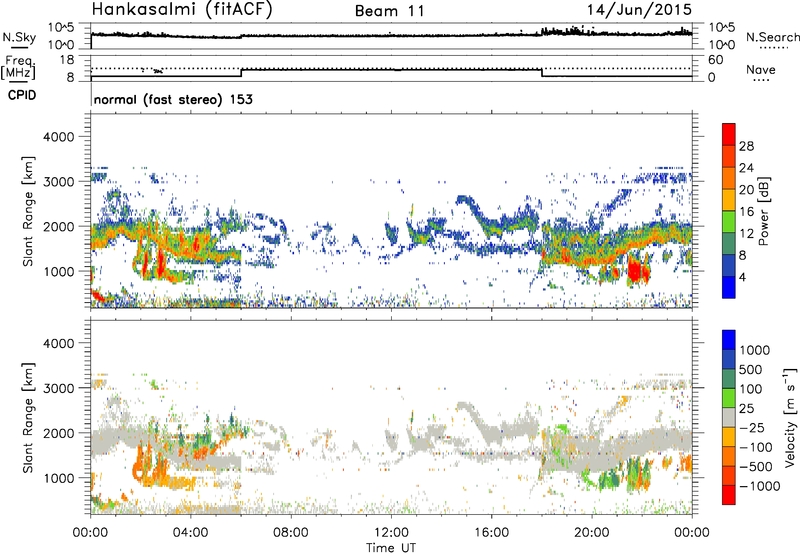Click the '18' frequency axis value
Viewport: 800px width, 554px height.
[67, 60]
